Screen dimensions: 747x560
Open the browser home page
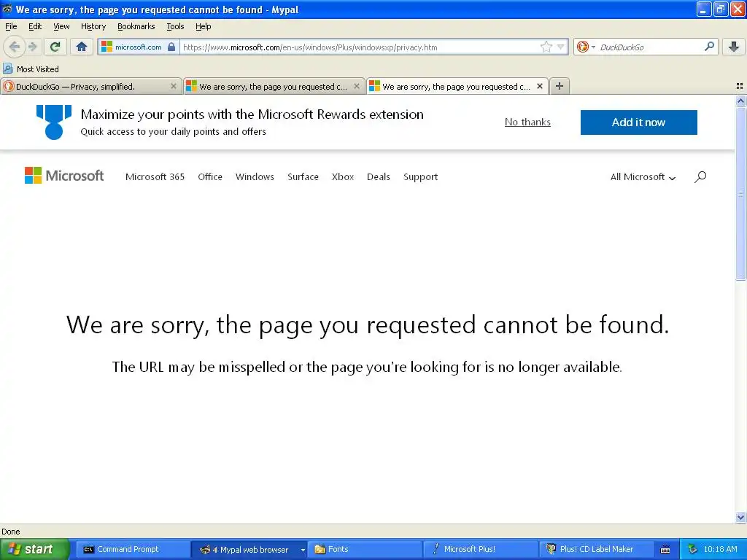point(82,47)
